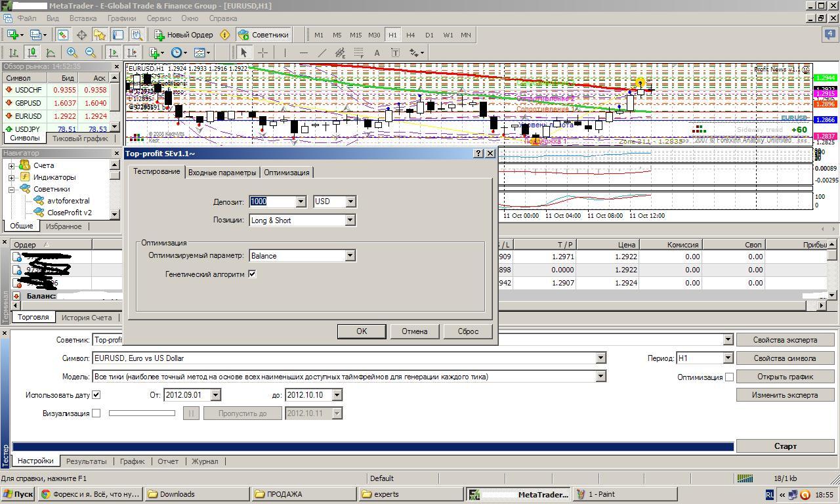
Task: Enable the Визуализация checkbox
Action: [96, 413]
